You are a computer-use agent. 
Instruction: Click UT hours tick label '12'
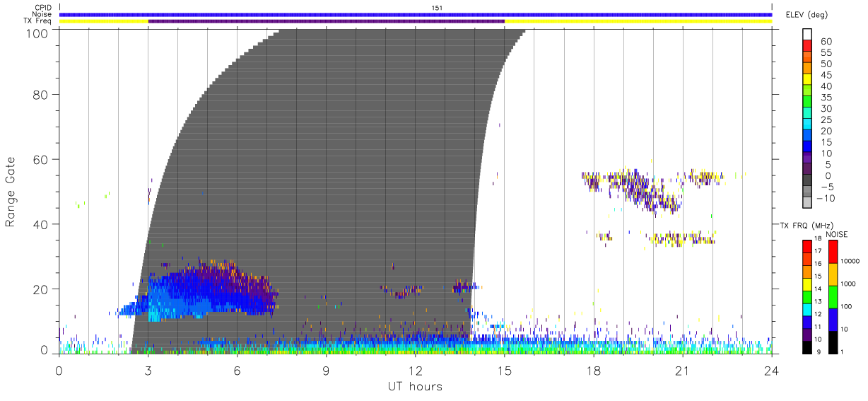click(x=415, y=370)
